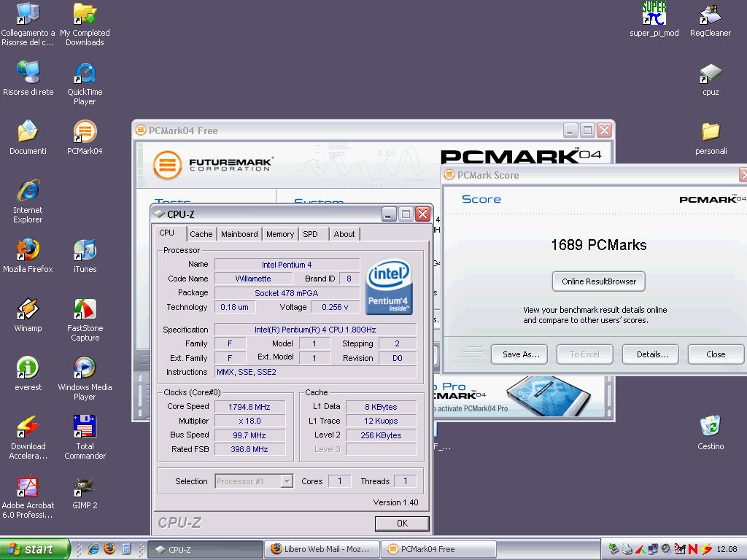747x560 pixels.
Task: Switch to the Cache tab in CPU-Z
Action: pos(201,234)
